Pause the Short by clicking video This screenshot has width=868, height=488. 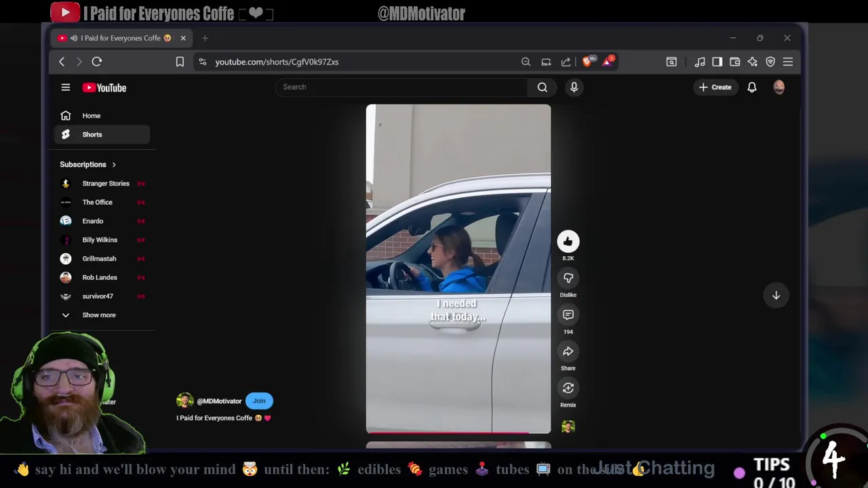coord(458,268)
